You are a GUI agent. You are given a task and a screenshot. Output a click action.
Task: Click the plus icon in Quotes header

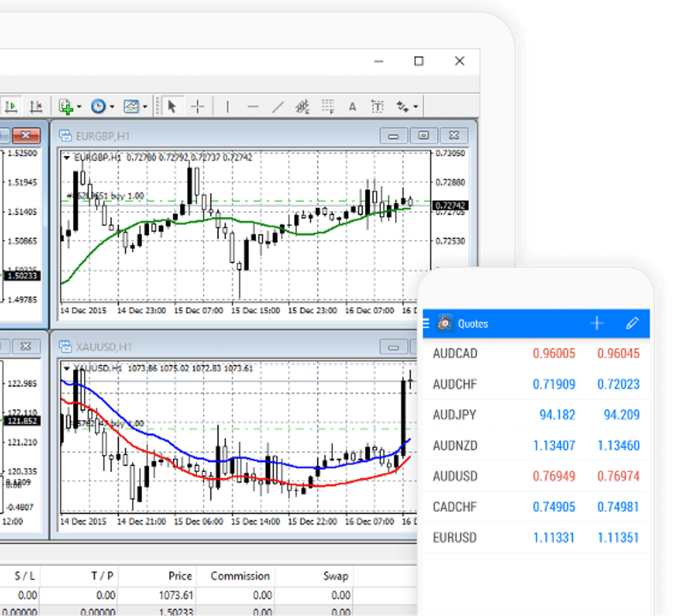click(x=597, y=324)
